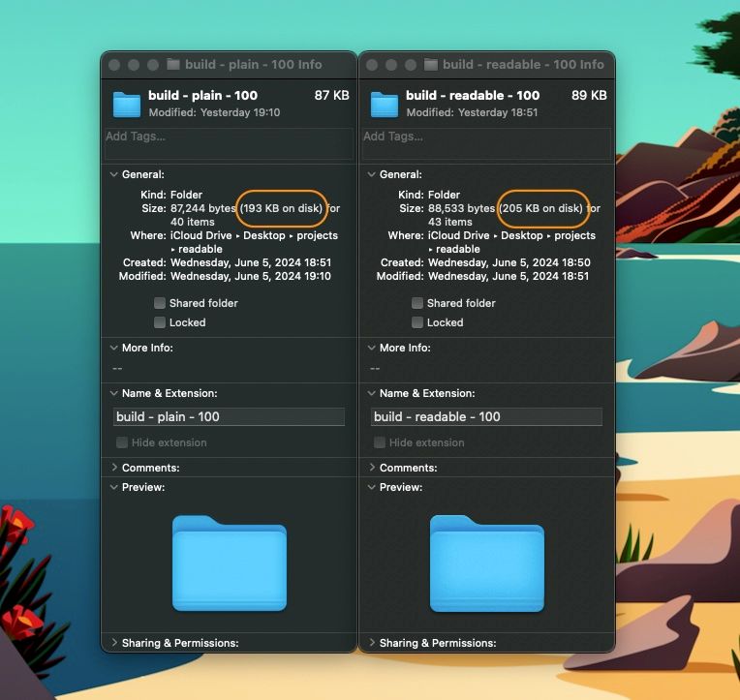The width and height of the screenshot is (740, 700).
Task: Collapse Preview section in build - readable window
Action: tap(371, 487)
